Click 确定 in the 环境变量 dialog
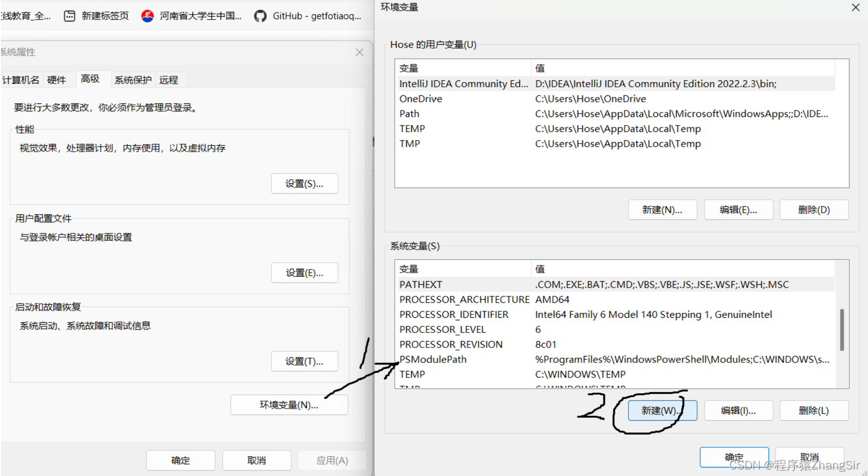Screen dimensions: 868x476 [734, 457]
